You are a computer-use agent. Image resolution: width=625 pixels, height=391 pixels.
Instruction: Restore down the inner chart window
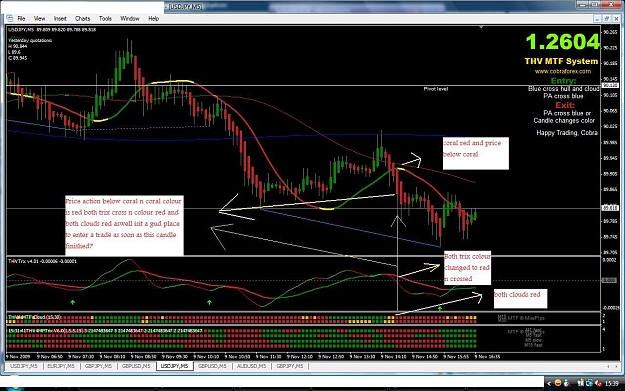(607, 18)
